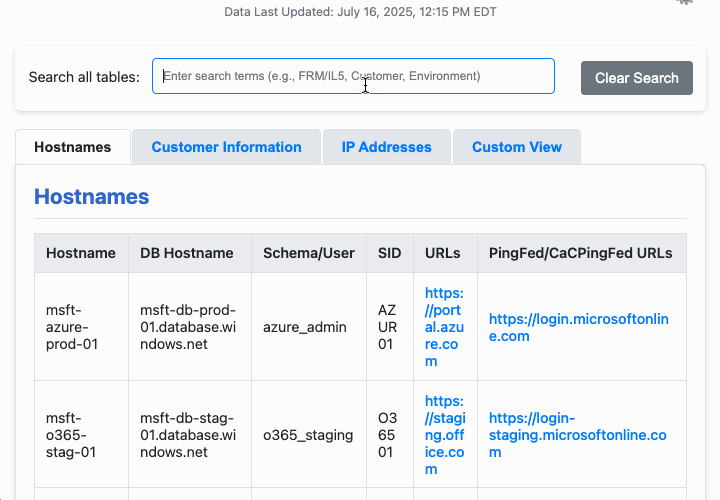Image resolution: width=720 pixels, height=500 pixels.
Task: Click the URLs column header
Action: pos(443,253)
